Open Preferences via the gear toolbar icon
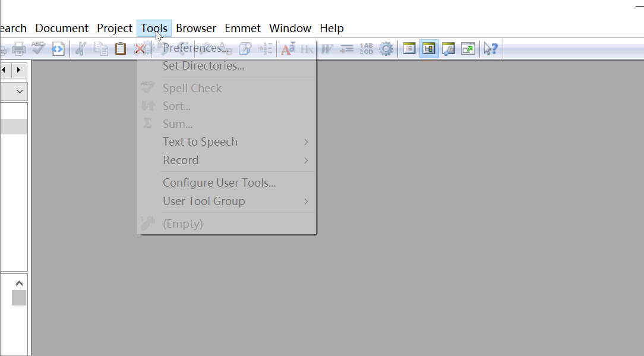 386,49
